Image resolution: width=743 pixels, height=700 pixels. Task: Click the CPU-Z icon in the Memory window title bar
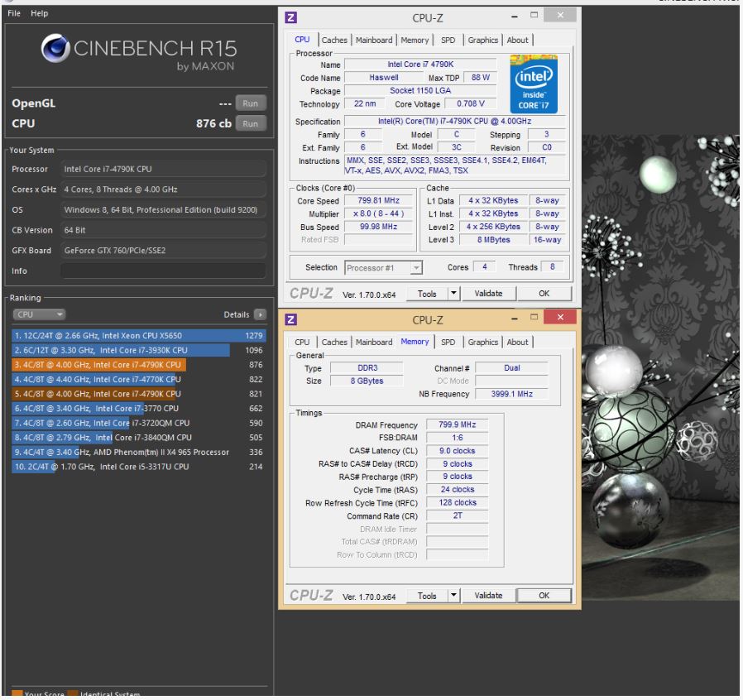[290, 319]
